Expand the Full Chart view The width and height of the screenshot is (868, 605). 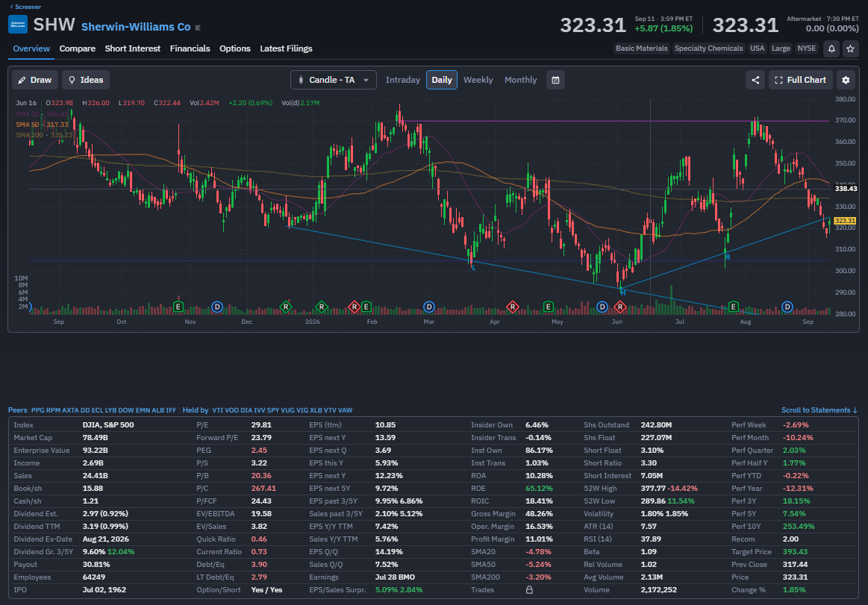pyautogui.click(x=800, y=80)
